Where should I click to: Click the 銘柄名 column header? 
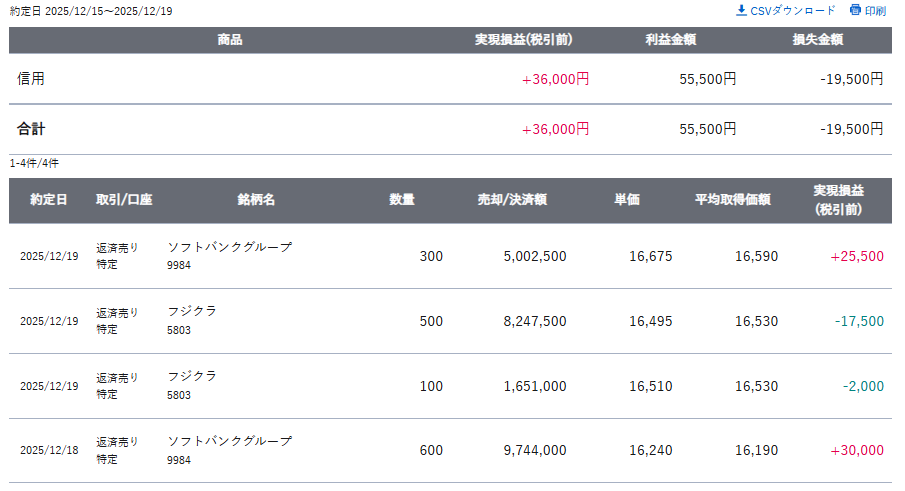256,200
